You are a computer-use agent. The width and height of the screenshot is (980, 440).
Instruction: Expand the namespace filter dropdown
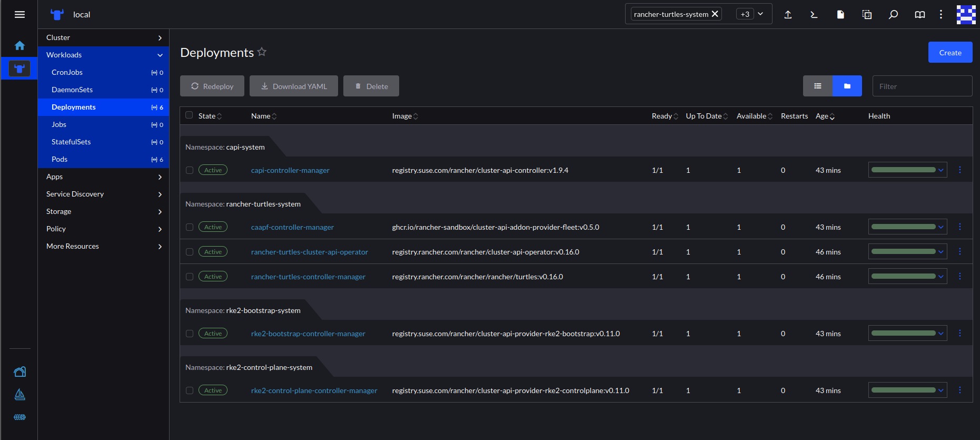click(760, 14)
